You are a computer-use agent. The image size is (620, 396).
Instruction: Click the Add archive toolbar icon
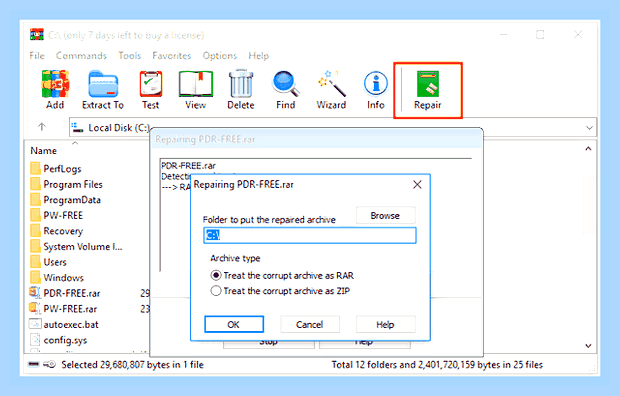pos(55,90)
